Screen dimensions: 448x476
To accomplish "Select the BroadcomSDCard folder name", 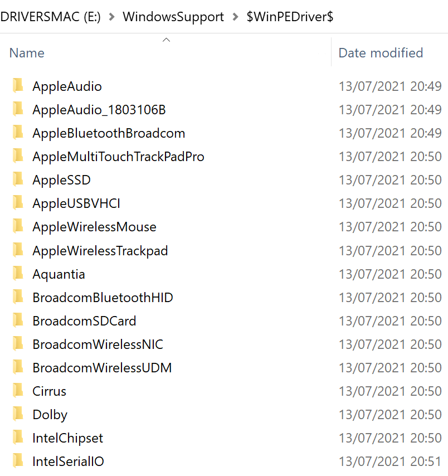I will click(84, 321).
